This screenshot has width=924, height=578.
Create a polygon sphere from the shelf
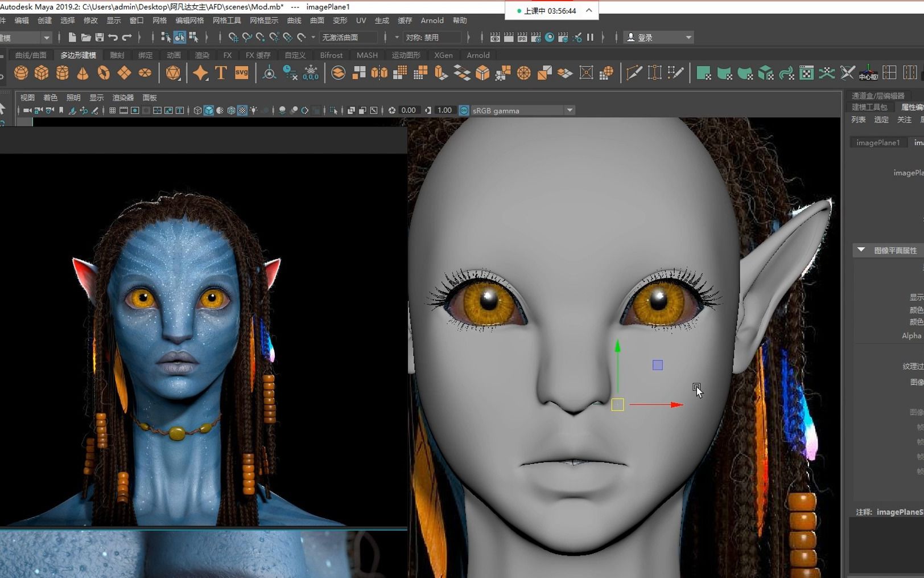[x=21, y=73]
